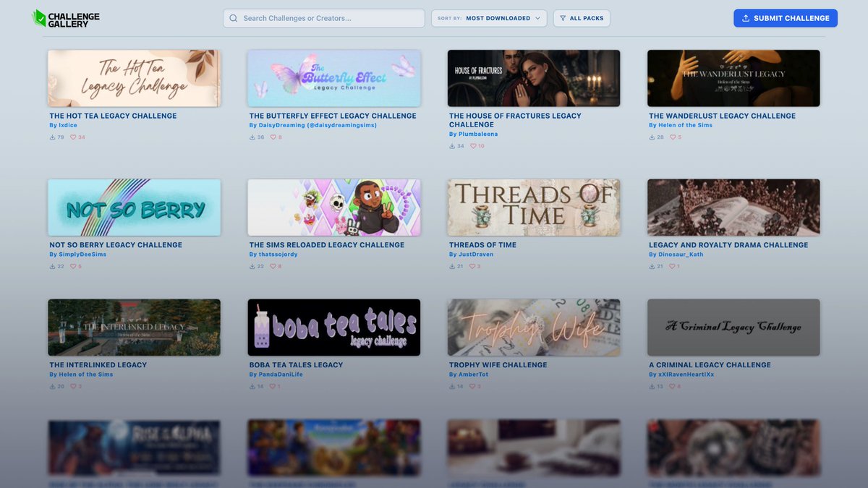This screenshot has height=488, width=868.
Task: Open The Hot Tea Legacy Challenge banner
Action: [x=134, y=78]
